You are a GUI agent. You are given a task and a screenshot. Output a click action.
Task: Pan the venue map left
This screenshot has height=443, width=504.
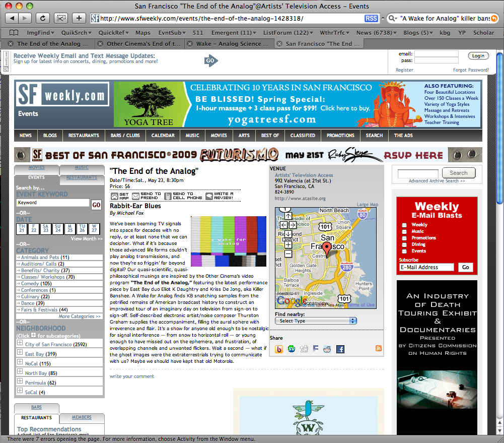283,225
